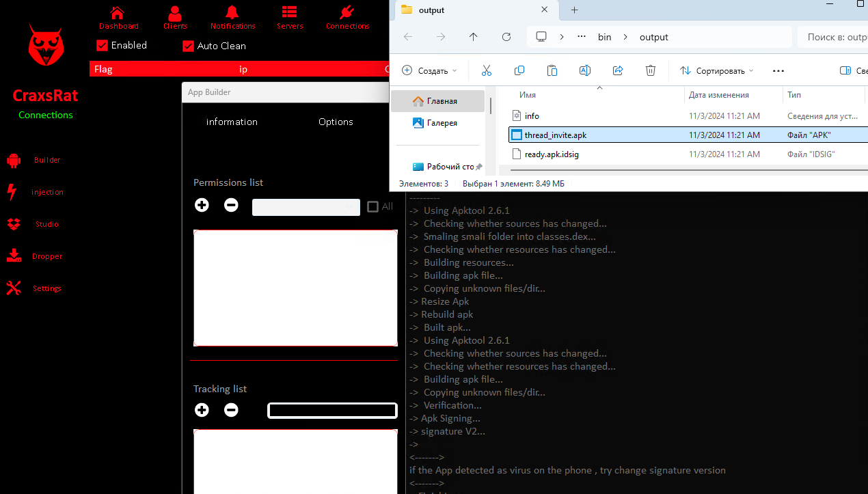Switch to the Options tab
The height and width of the screenshot is (494, 868).
(336, 122)
